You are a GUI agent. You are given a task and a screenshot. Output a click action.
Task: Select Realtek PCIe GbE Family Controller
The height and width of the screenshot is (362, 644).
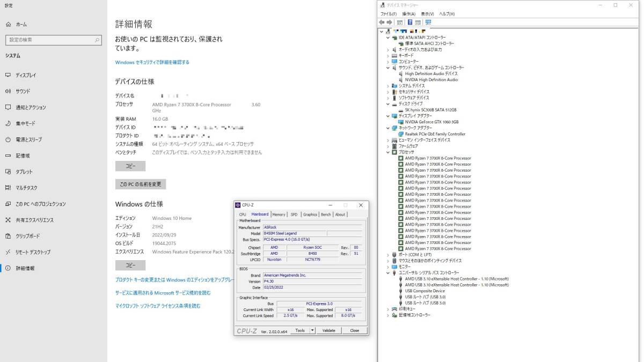pyautogui.click(x=435, y=134)
